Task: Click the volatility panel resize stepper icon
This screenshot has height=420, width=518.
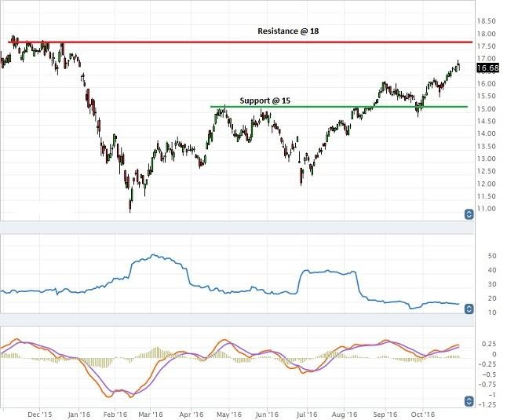Action: [x=469, y=309]
